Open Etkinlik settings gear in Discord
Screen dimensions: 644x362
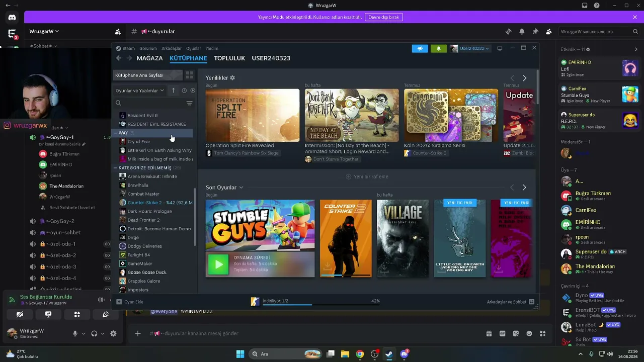point(588,49)
